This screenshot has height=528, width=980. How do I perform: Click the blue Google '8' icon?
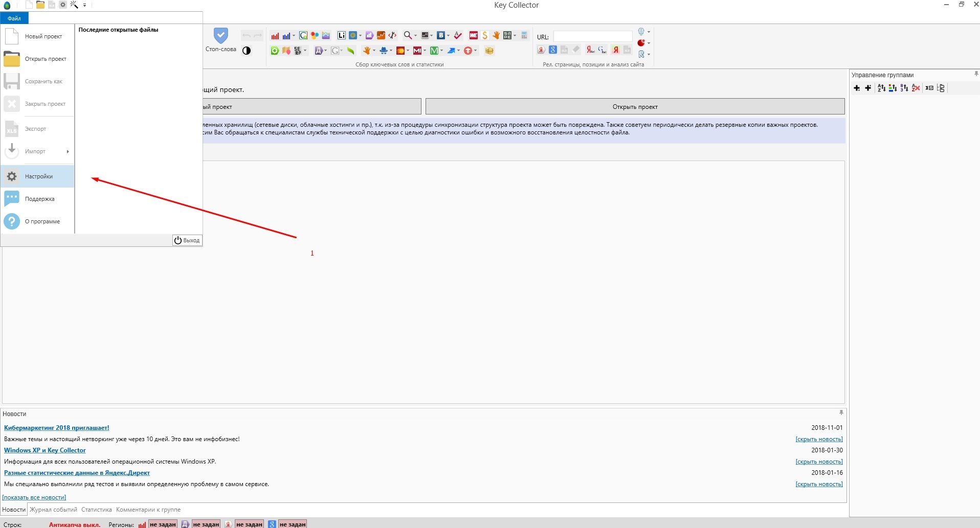(x=553, y=50)
